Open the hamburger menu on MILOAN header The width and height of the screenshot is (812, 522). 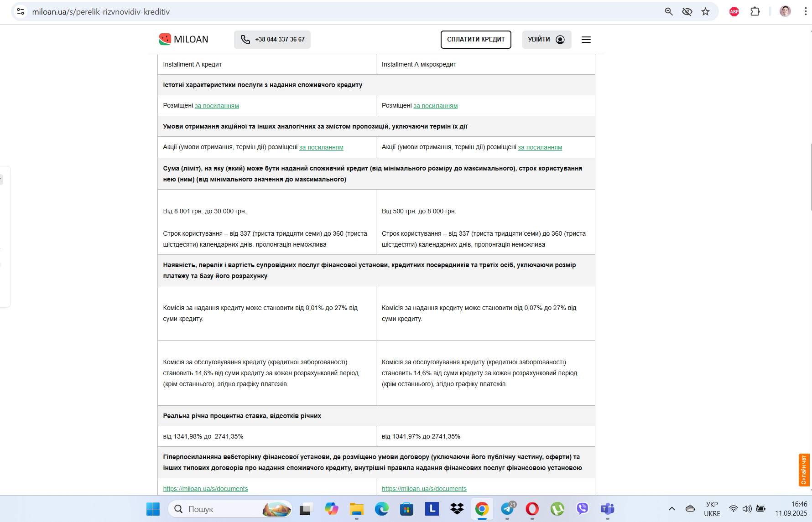pyautogui.click(x=586, y=40)
